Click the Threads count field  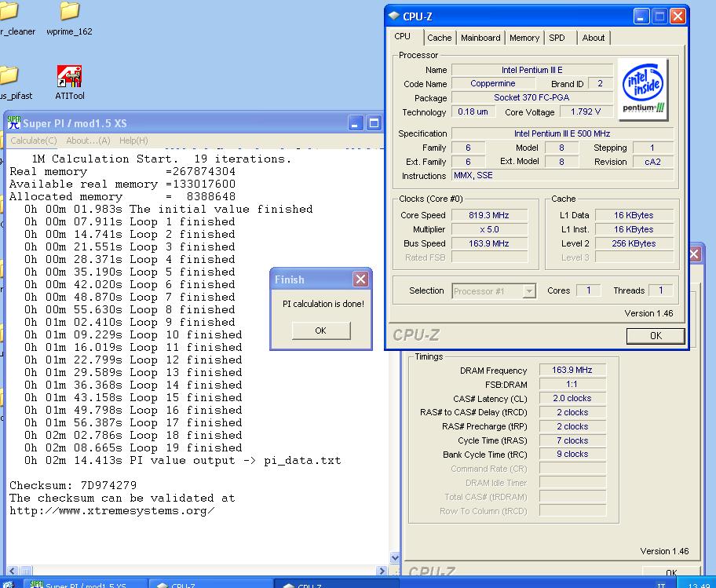(661, 290)
